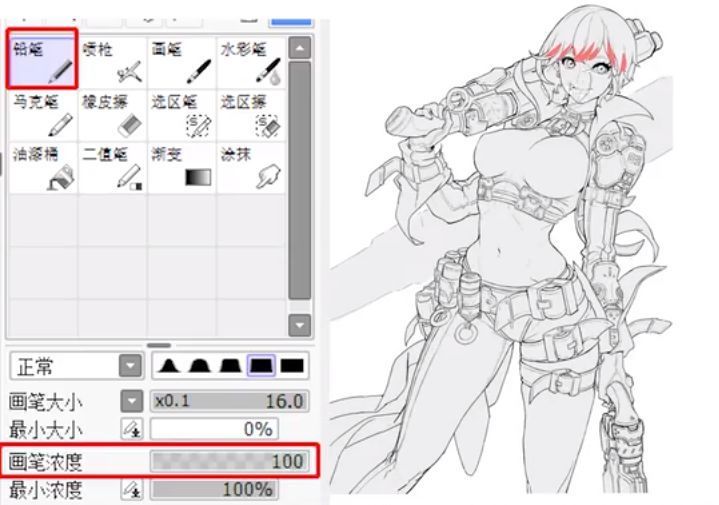Image resolution: width=719 pixels, height=505 pixels.
Task: Open the blend mode dropdown showing 正常
Action: pyautogui.click(x=130, y=366)
